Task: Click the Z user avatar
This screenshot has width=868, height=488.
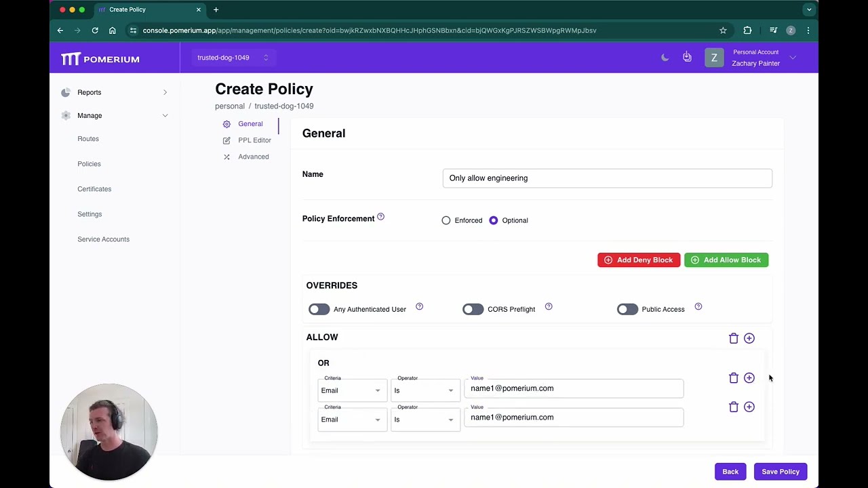Action: point(714,58)
